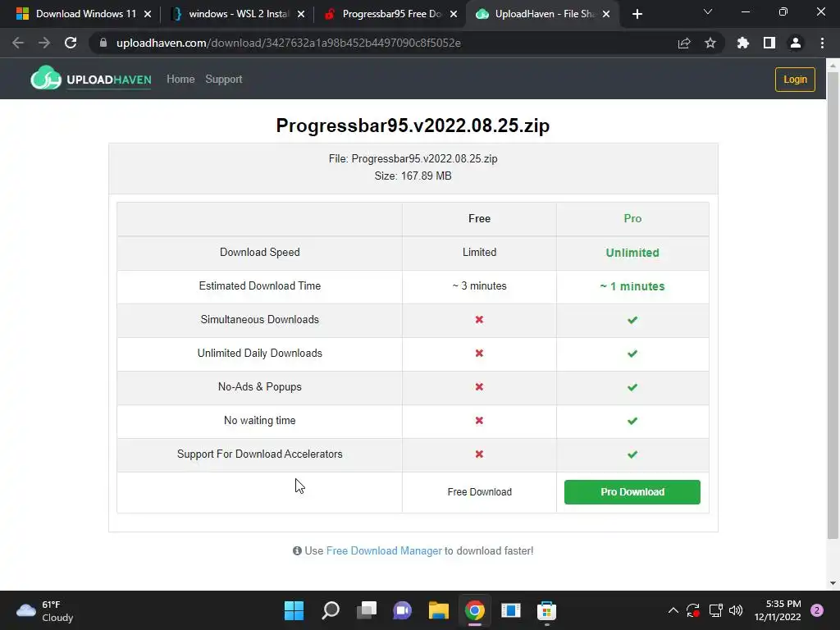840x630 pixels.
Task: Open taskbar Search magnifier
Action: [x=331, y=610]
